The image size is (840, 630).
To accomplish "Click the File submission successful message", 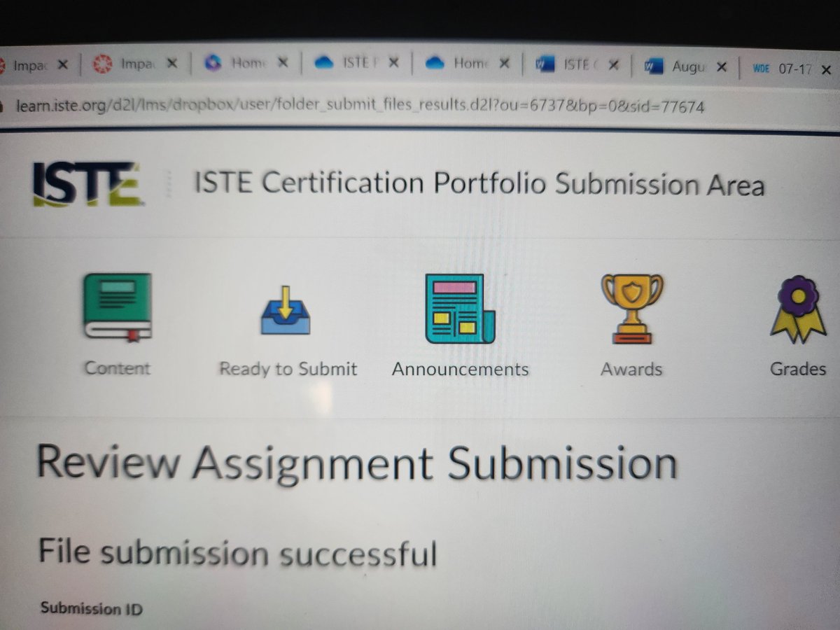I will point(237,552).
